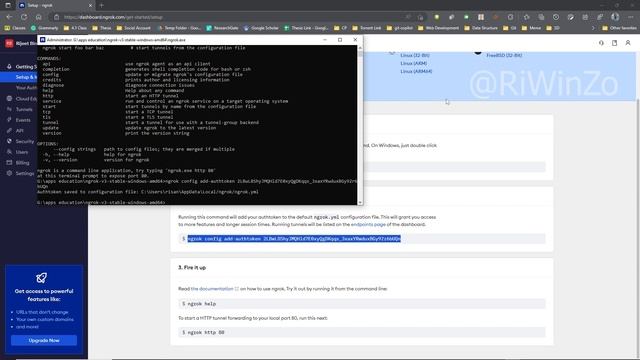
Task: Click the Upgrade Now button
Action: tap(44, 340)
